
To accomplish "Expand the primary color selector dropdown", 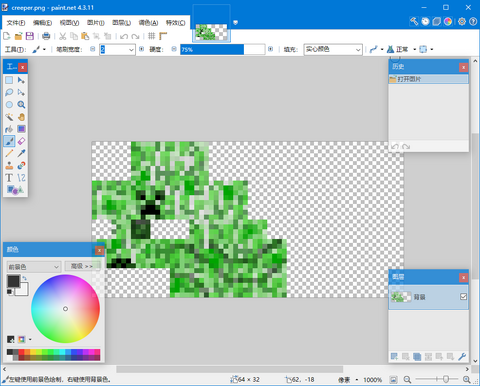I will coord(34,267).
